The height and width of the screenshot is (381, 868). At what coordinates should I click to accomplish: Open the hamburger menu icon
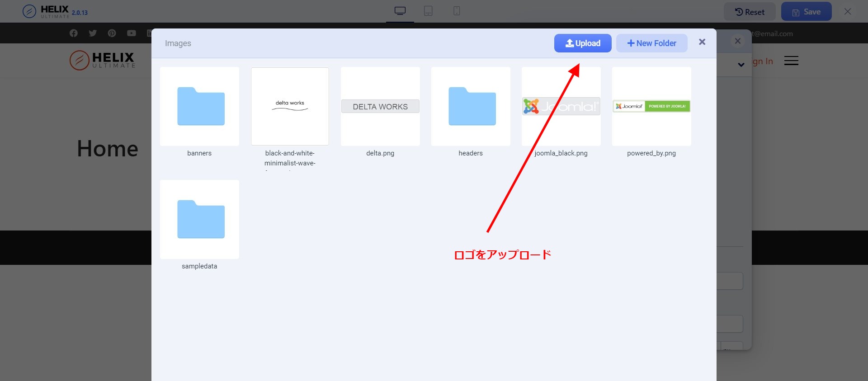click(791, 61)
